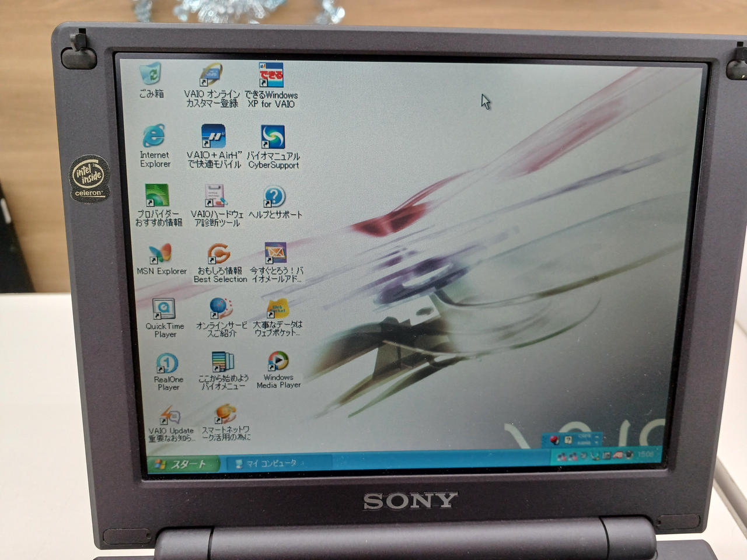Launch MSN Explorer butterfly icon
The height and width of the screenshot is (560, 747).
(x=160, y=254)
